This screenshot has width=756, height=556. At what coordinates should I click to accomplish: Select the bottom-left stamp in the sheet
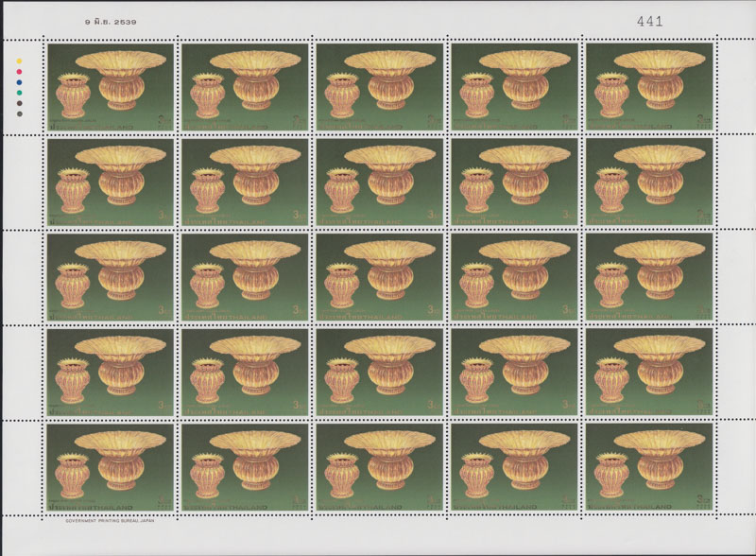point(110,467)
